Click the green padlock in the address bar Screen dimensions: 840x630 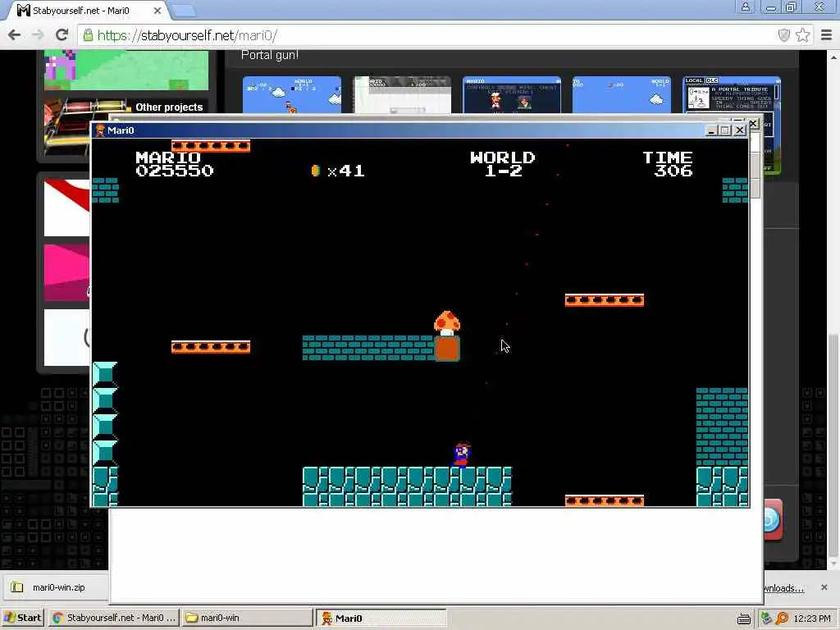pyautogui.click(x=89, y=35)
